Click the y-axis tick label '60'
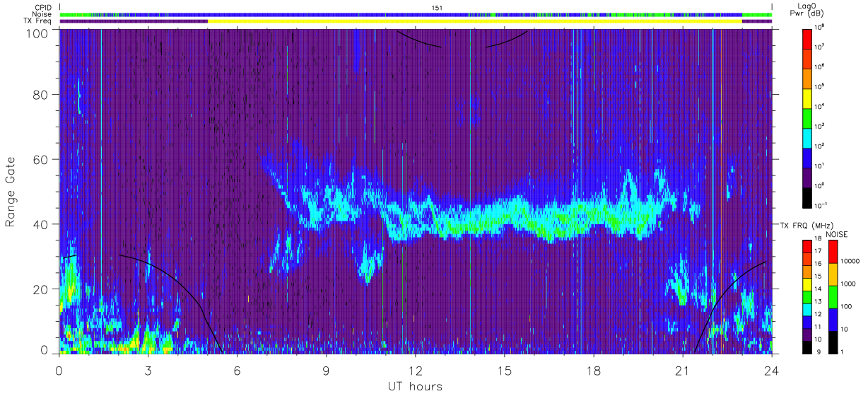Screen dimensions: 868x401 point(40,160)
